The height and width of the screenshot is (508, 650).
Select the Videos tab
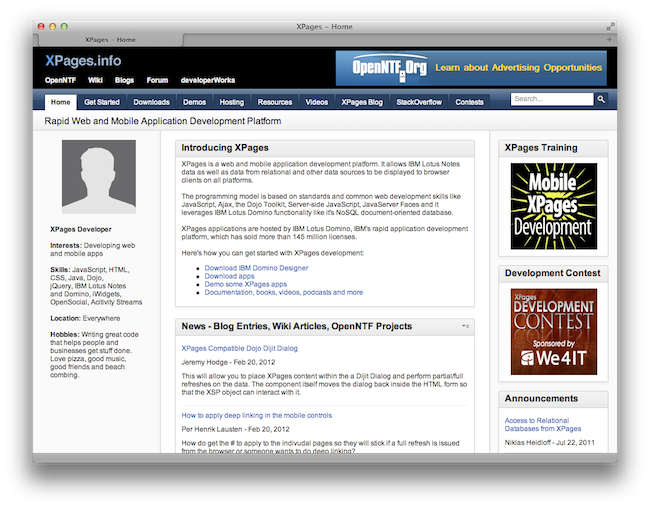(x=317, y=102)
